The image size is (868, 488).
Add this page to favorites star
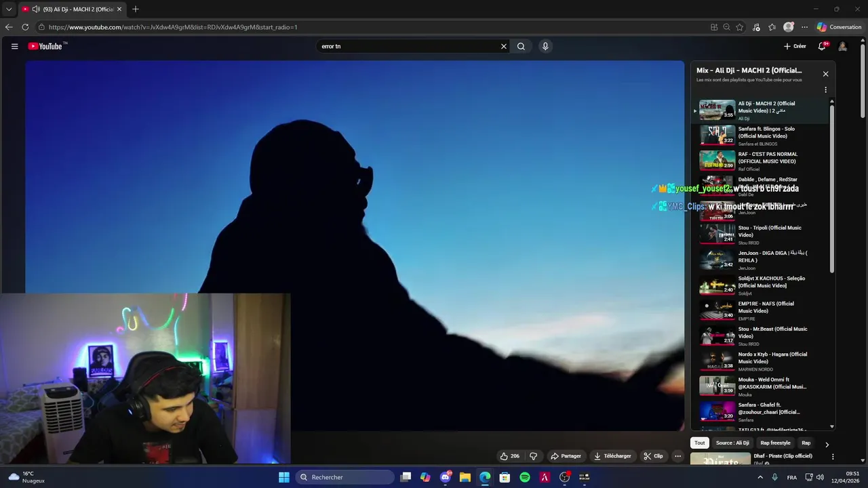coord(739,27)
